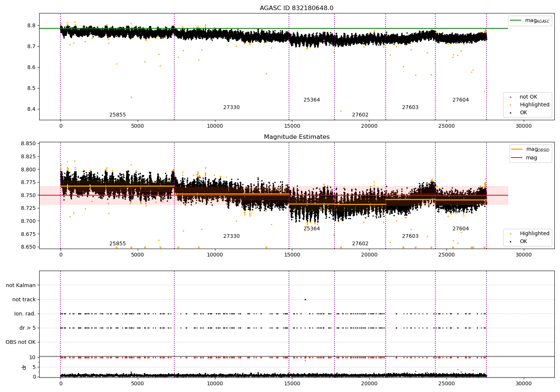The height and width of the screenshot is (392, 560).
Task: Click the 8.5 y-axis tick in top plot
Action: pyautogui.click(x=31, y=88)
